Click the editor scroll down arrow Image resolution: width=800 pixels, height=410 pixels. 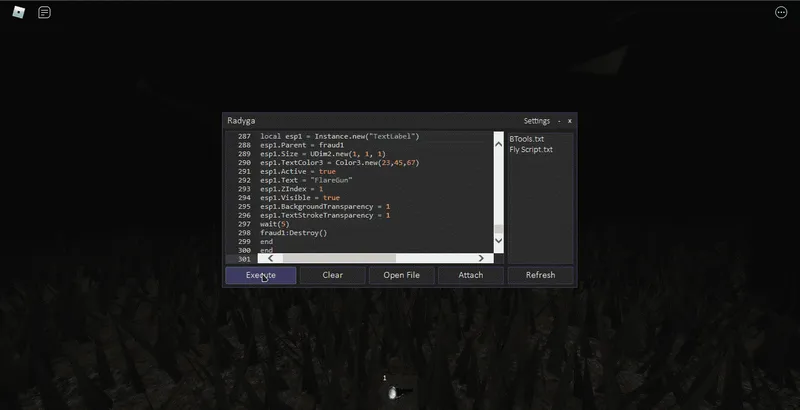[x=499, y=240]
